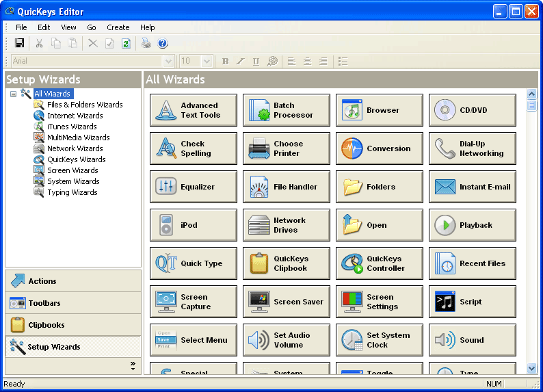
Task: Launch the Dial-Up Networking wizard
Action: tap(473, 148)
